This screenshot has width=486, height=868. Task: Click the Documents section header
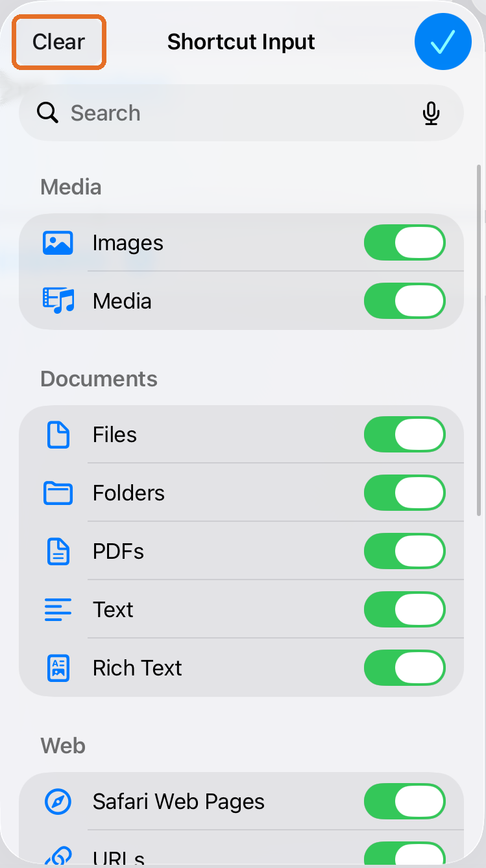pyautogui.click(x=99, y=379)
